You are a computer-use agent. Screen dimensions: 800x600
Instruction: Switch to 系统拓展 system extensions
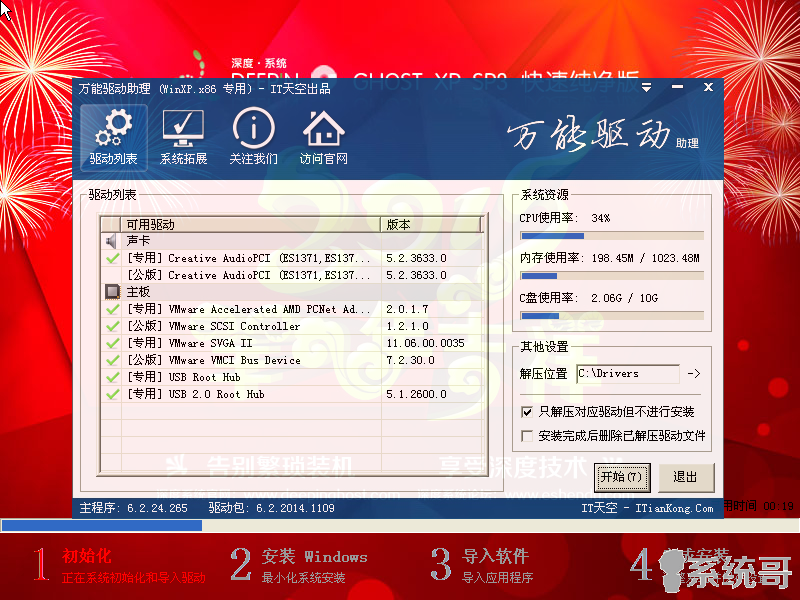183,137
